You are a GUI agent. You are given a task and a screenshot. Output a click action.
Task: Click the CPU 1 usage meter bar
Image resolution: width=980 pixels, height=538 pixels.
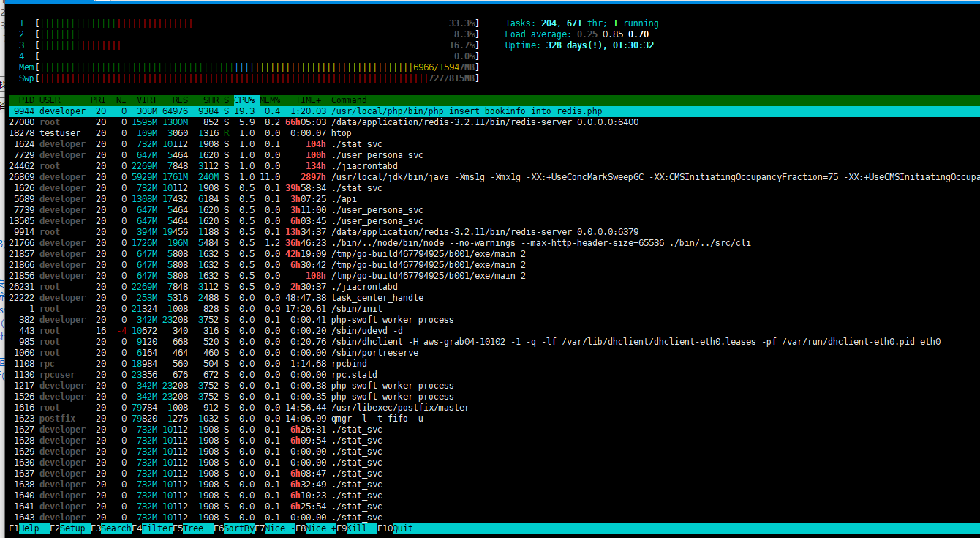tap(257, 23)
